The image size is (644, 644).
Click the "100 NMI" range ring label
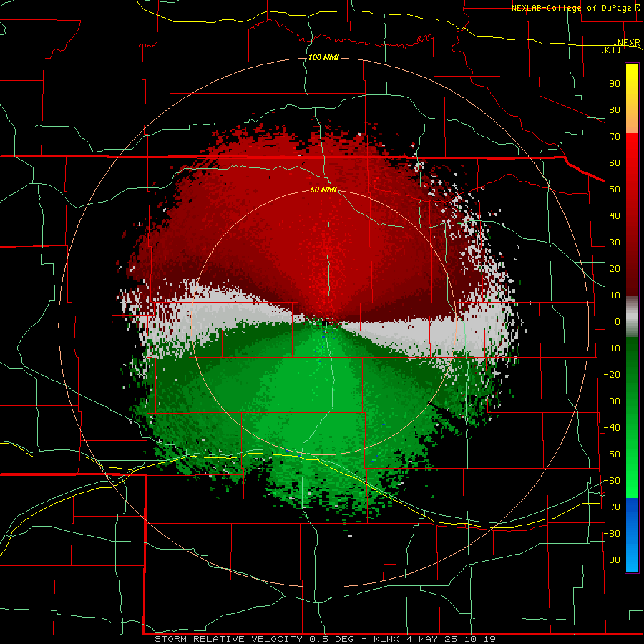[323, 57]
